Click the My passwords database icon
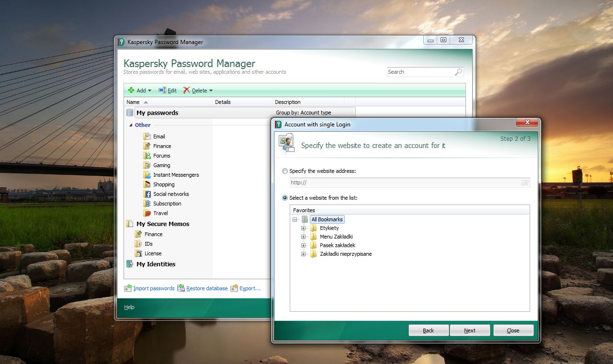 [x=129, y=113]
